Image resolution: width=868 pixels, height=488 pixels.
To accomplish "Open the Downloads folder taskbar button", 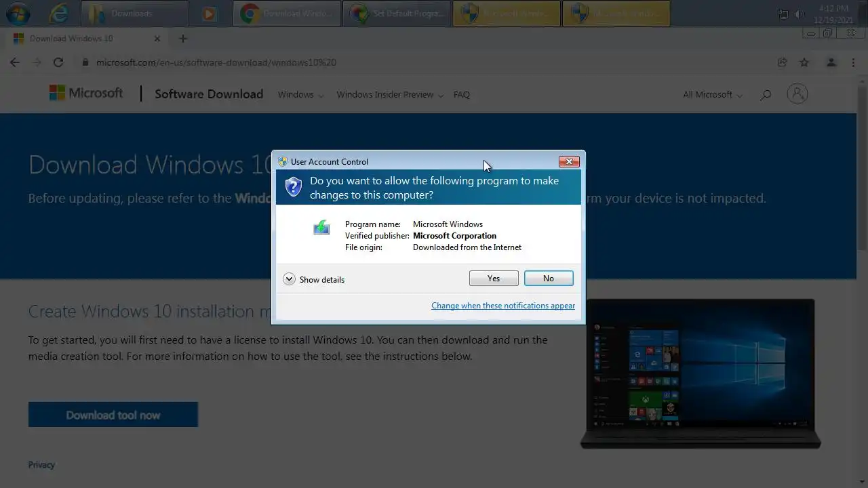I will click(135, 13).
